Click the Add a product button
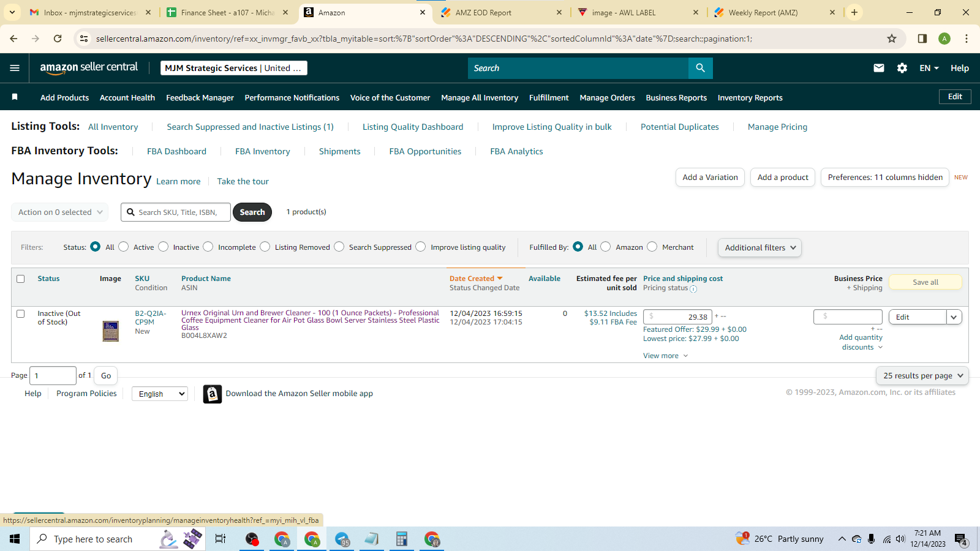Viewport: 980px width, 551px height. (x=783, y=177)
